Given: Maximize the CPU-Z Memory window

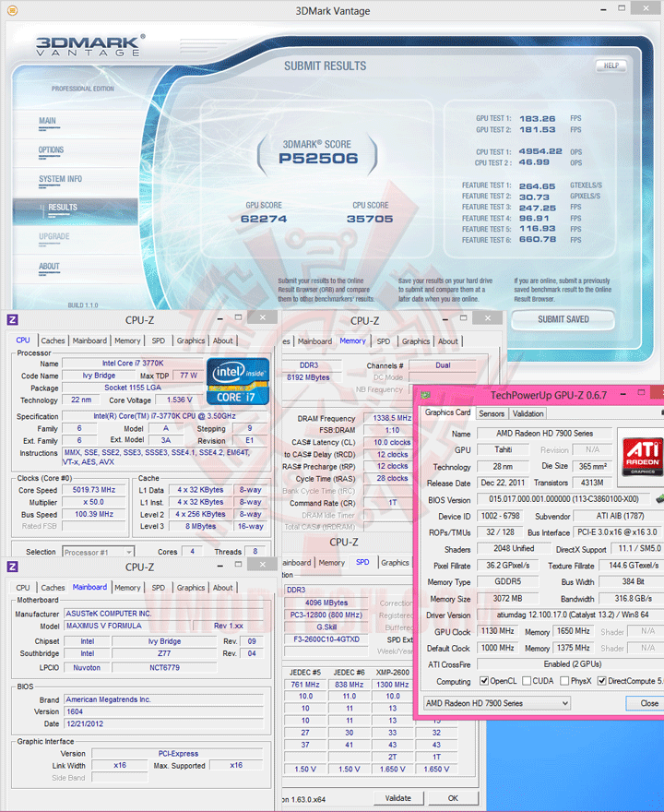Looking at the screenshot, I should [x=463, y=317].
